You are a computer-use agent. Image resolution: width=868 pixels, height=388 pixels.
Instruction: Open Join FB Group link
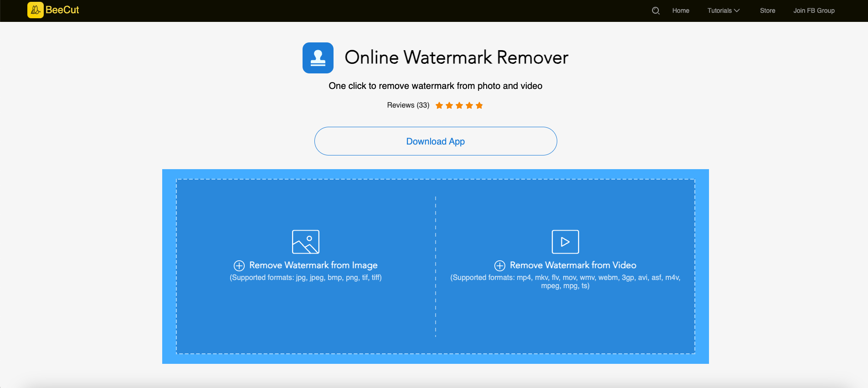[814, 10]
